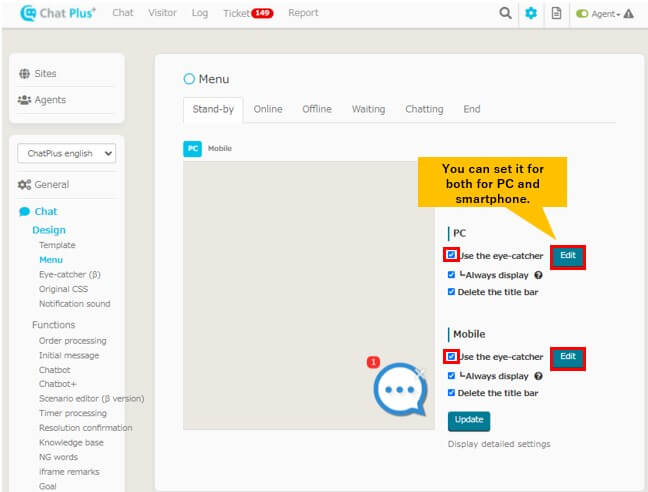Screen dimensions: 648x492
Task: Switch to the End tab
Action: [472, 109]
